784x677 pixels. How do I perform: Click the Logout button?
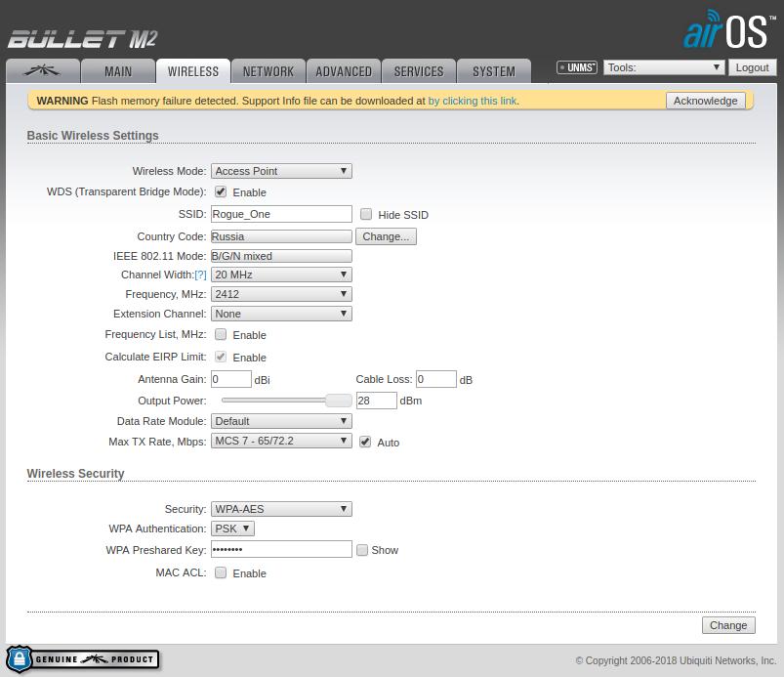click(x=752, y=67)
